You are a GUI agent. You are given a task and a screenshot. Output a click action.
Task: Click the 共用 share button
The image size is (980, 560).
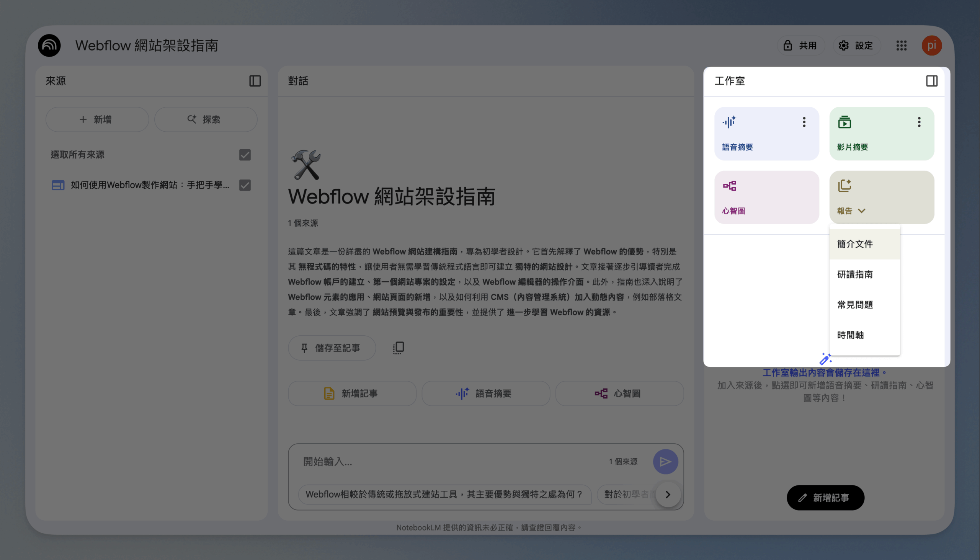801,46
